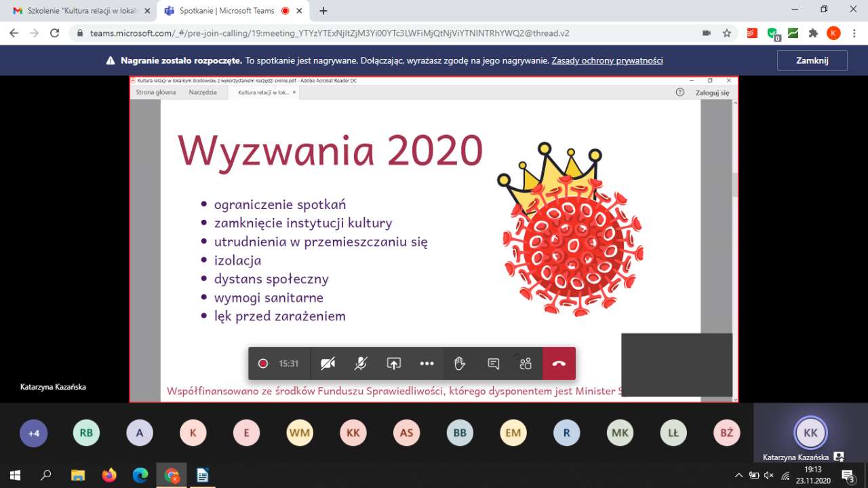The image size is (868, 488).
Task: Show the meeting chat panel
Action: 493,363
